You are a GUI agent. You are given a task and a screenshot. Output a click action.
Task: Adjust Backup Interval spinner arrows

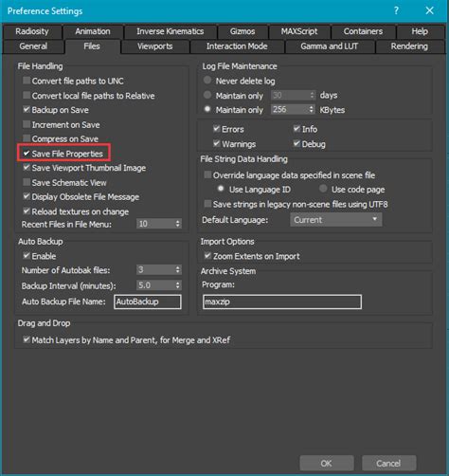(178, 285)
